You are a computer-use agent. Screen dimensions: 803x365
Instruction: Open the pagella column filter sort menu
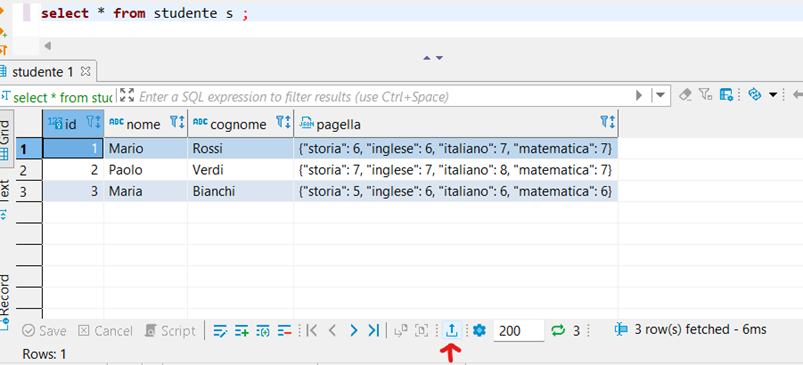pyautogui.click(x=607, y=122)
